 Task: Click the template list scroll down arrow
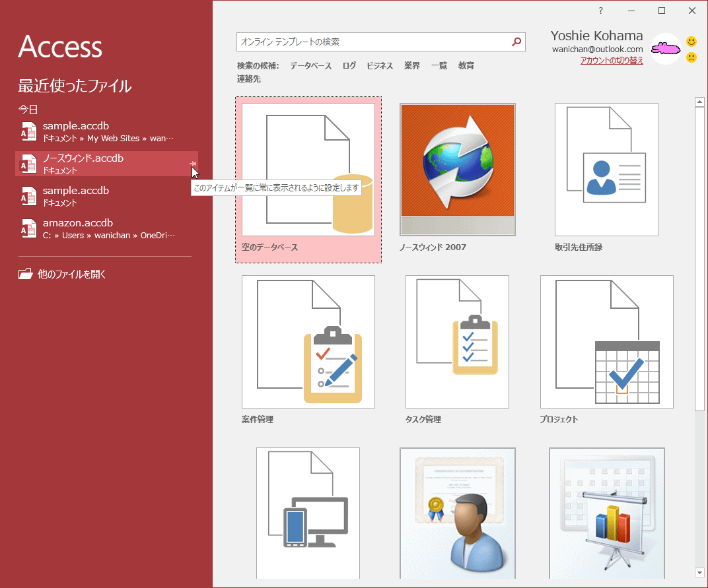pyautogui.click(x=699, y=573)
